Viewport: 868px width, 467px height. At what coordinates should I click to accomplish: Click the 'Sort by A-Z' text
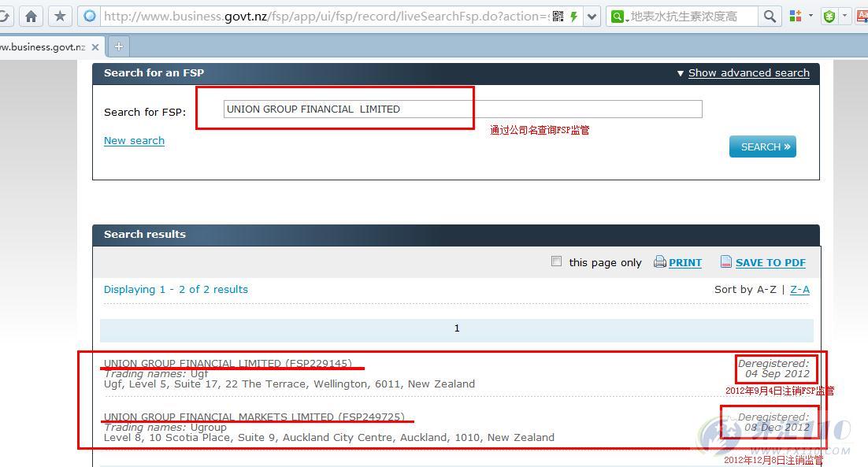click(x=745, y=289)
